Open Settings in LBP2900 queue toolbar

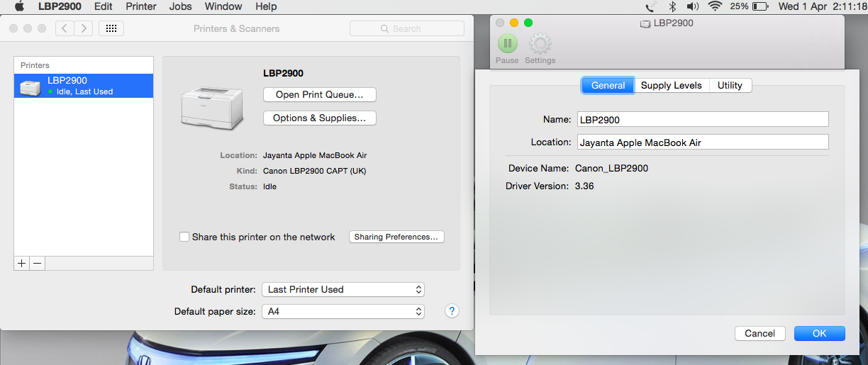click(x=540, y=44)
